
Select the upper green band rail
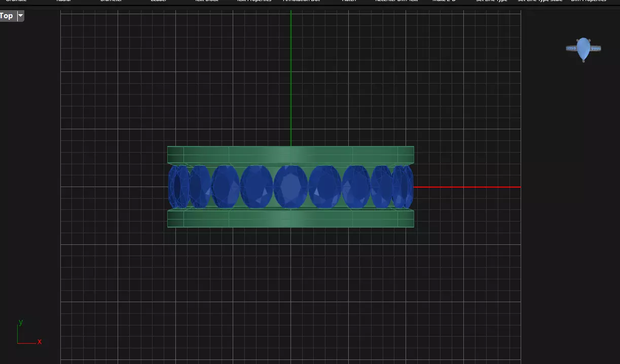[290, 155]
